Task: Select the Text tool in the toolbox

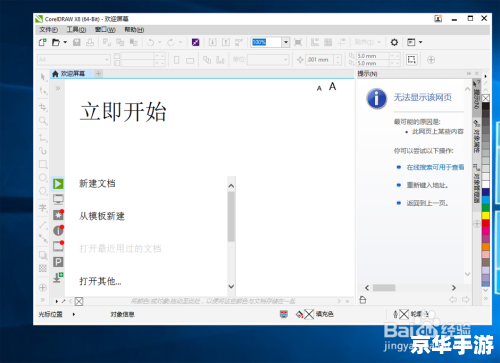Action: pos(43,208)
